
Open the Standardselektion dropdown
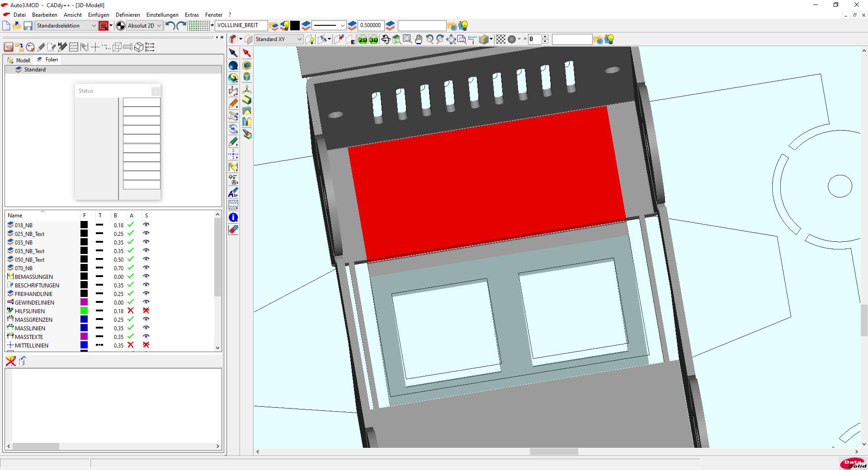(x=66, y=26)
